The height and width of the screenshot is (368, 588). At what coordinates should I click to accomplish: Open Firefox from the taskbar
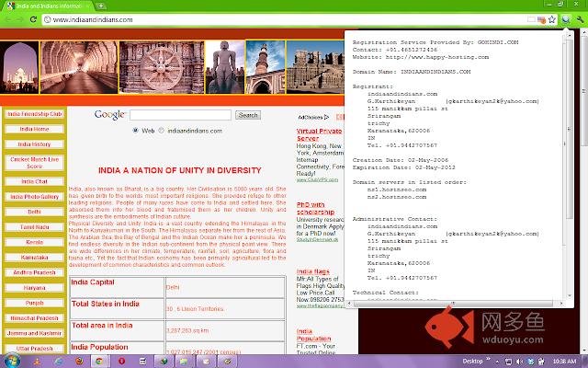click(x=79, y=362)
